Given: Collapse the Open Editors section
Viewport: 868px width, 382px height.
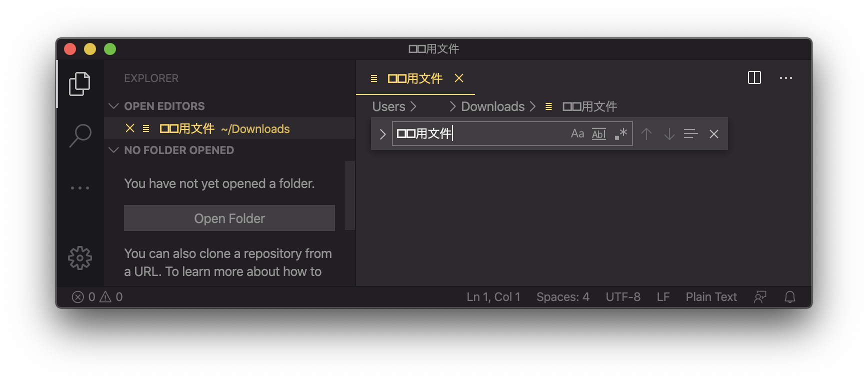Looking at the screenshot, I should coord(113,105).
